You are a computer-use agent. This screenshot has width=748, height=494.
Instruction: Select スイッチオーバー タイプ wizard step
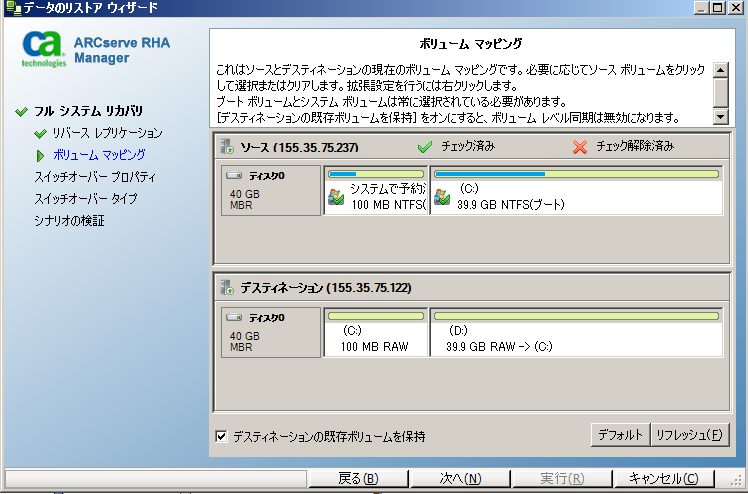pyautogui.click(x=86, y=199)
